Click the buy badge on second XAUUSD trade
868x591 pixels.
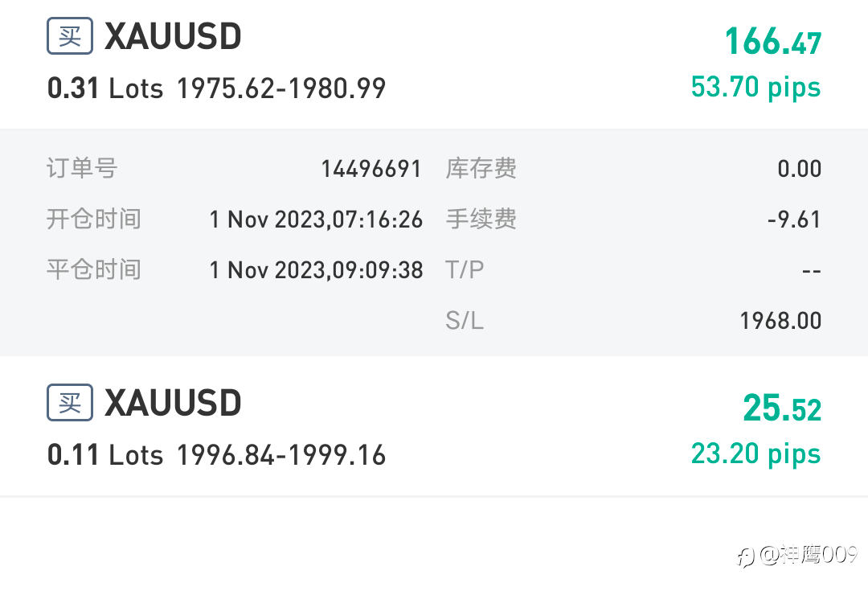70,402
